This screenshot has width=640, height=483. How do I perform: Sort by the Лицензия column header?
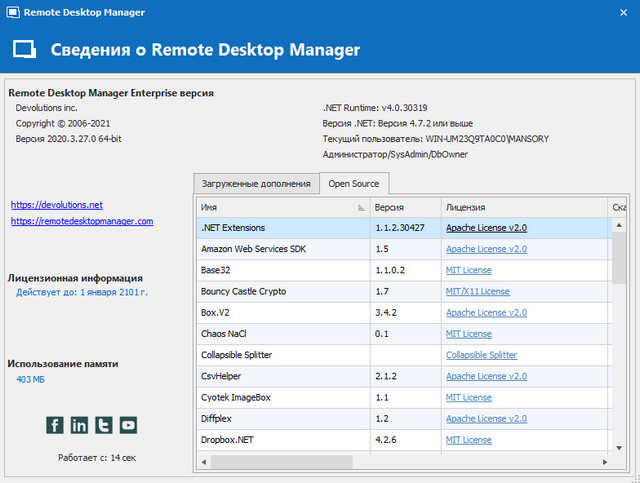(524, 207)
